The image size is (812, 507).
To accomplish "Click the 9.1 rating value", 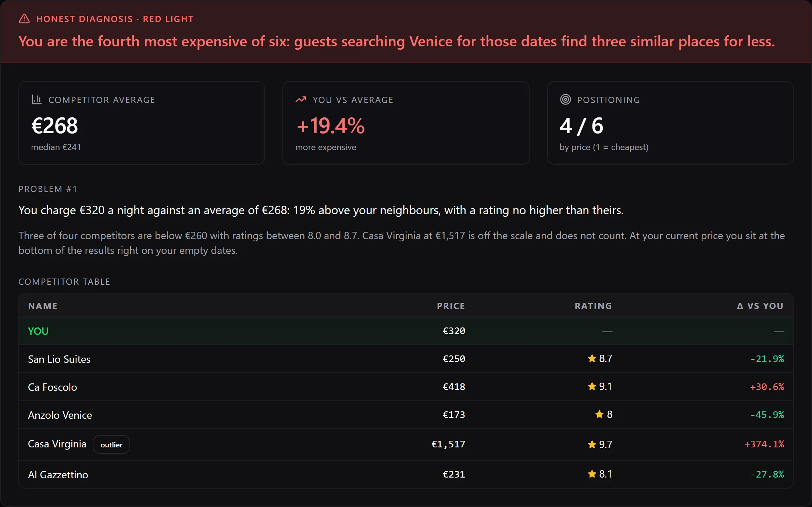I will pyautogui.click(x=606, y=386).
